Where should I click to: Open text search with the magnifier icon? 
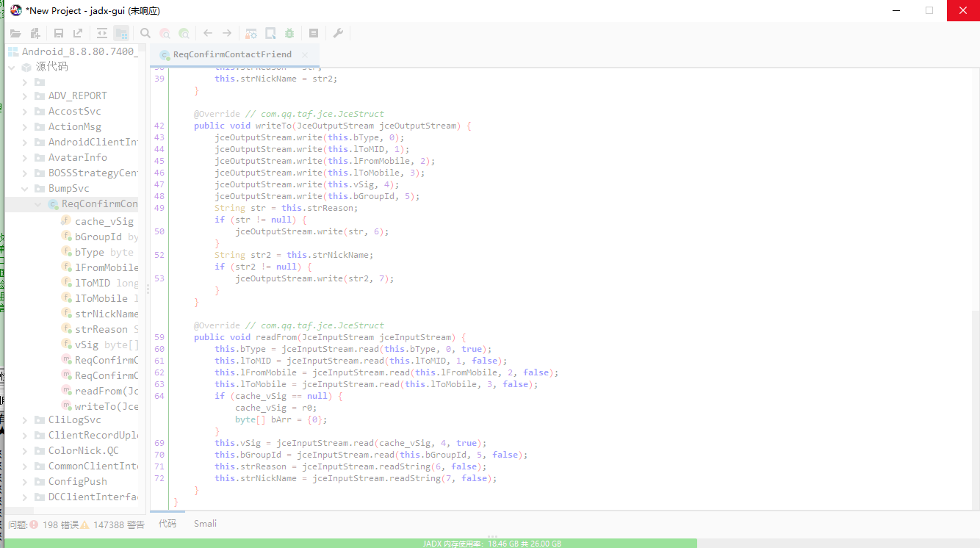(x=145, y=33)
